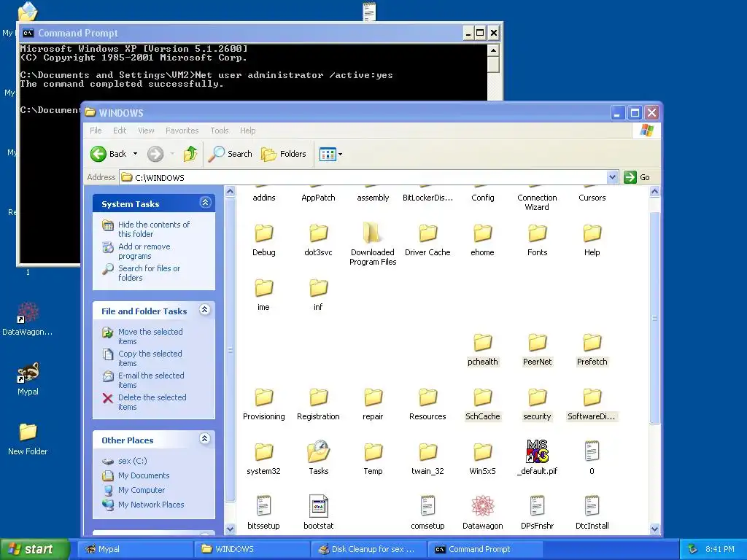This screenshot has width=747, height=560.
Task: Select the comsetup file
Action: coord(427,513)
